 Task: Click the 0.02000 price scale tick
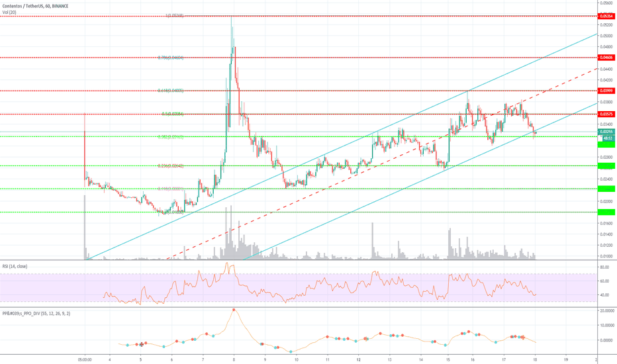click(x=606, y=201)
